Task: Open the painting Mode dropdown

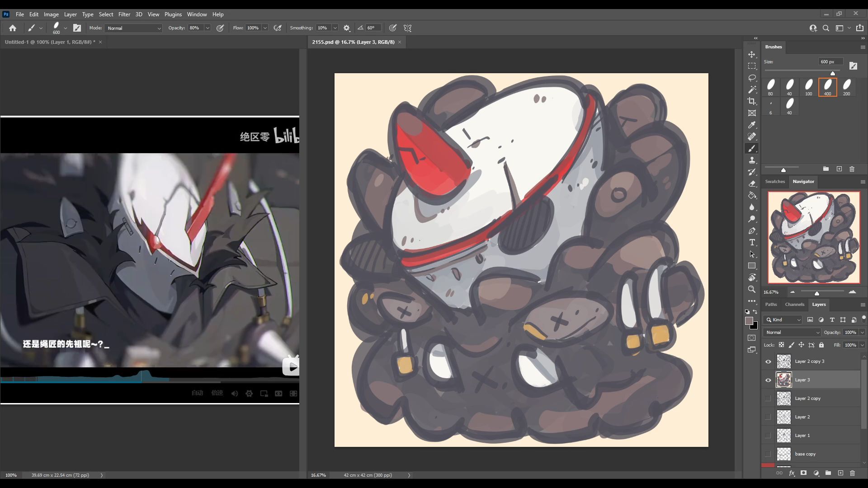Action: (x=133, y=28)
